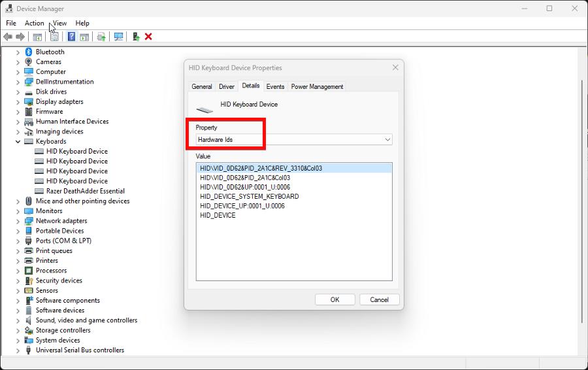This screenshot has width=588, height=370.
Task: Switch to the Driver tab
Action: [x=227, y=87]
